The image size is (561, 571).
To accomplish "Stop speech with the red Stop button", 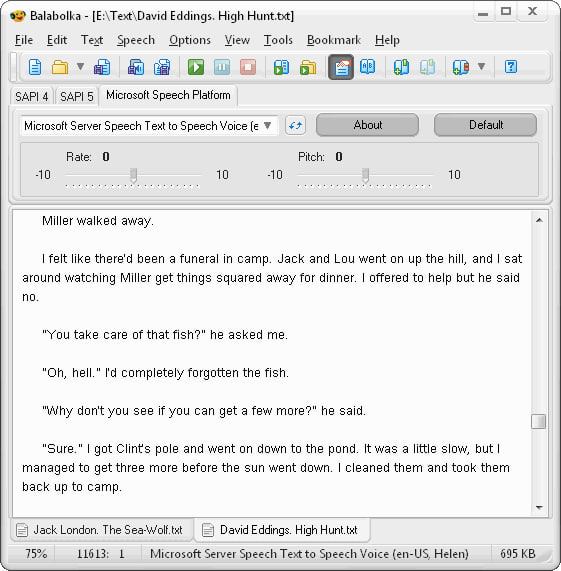I will point(248,67).
